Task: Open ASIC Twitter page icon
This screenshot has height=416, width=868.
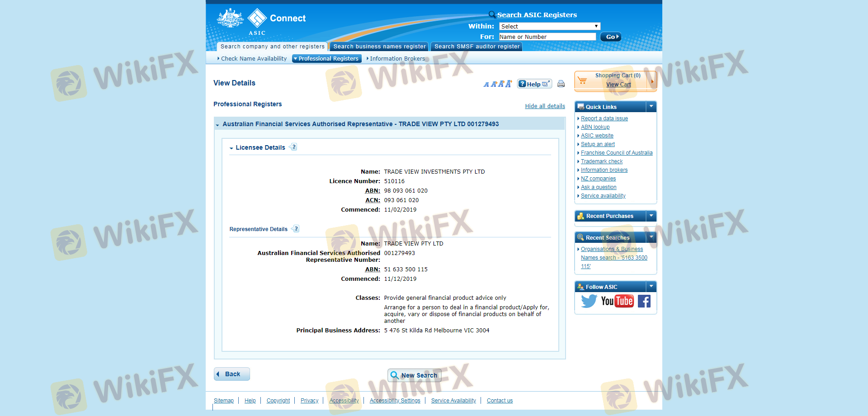Action: pos(589,301)
